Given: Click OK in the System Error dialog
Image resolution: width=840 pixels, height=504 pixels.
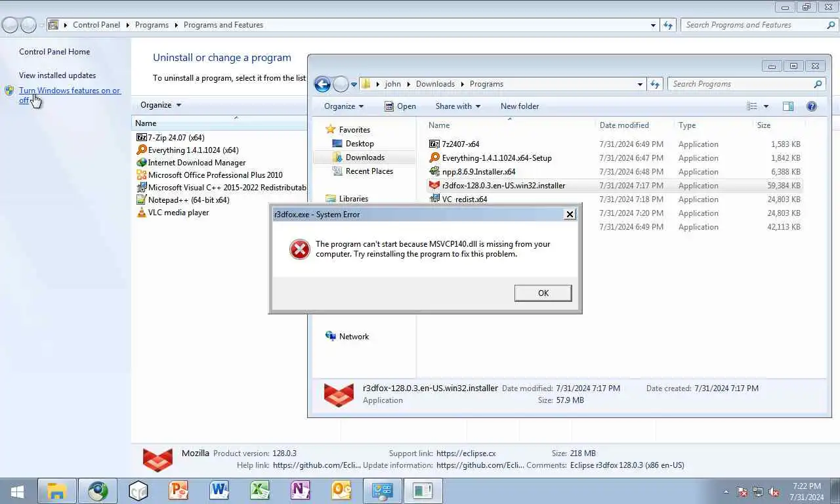Looking at the screenshot, I should tap(543, 293).
